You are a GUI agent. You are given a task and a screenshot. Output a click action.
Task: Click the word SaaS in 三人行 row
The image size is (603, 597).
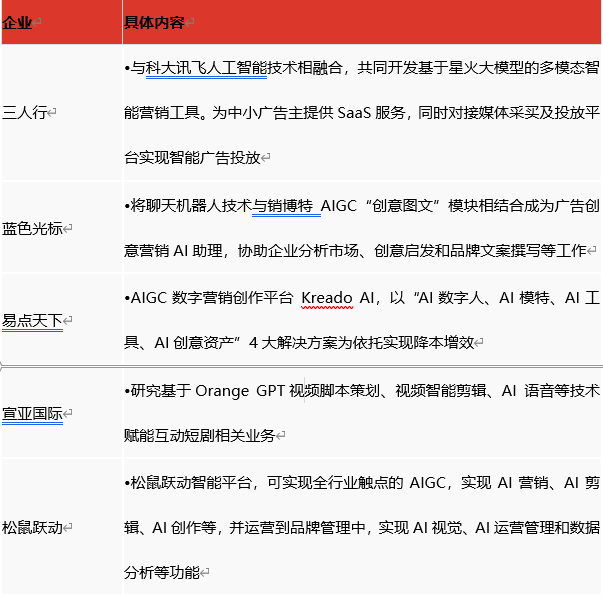click(354, 113)
